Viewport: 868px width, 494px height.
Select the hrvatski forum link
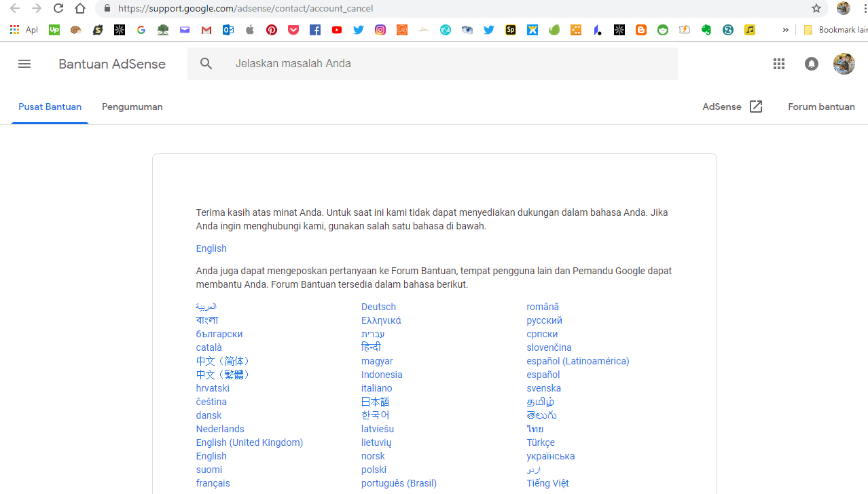click(213, 388)
